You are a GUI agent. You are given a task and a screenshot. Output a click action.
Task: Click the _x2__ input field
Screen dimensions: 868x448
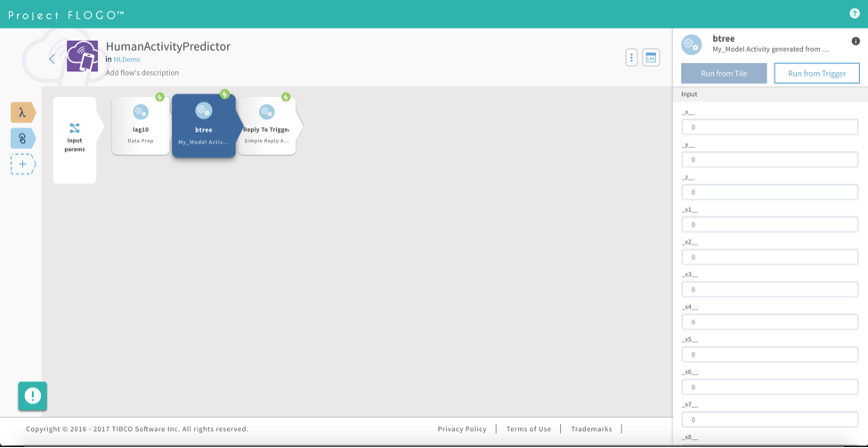click(x=769, y=257)
